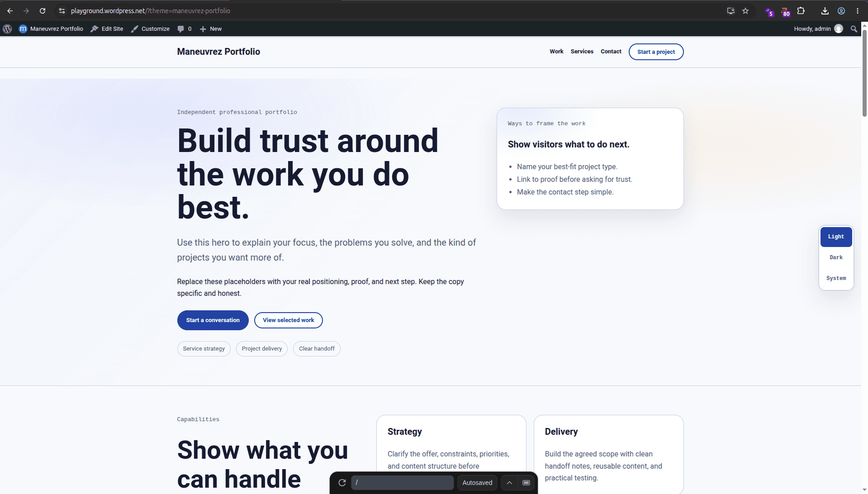Open the extension with badge 80

[786, 12]
